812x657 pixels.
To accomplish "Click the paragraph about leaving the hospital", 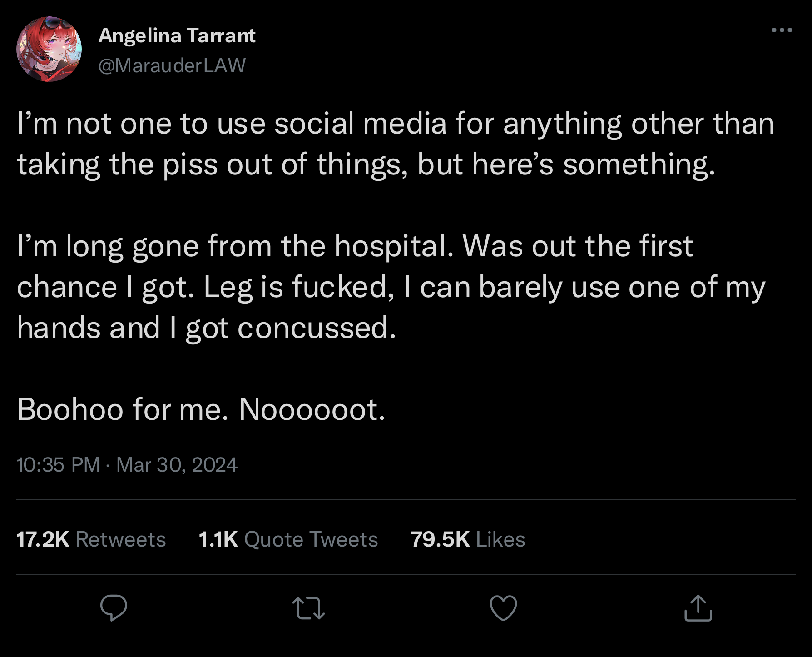I will 391,287.
